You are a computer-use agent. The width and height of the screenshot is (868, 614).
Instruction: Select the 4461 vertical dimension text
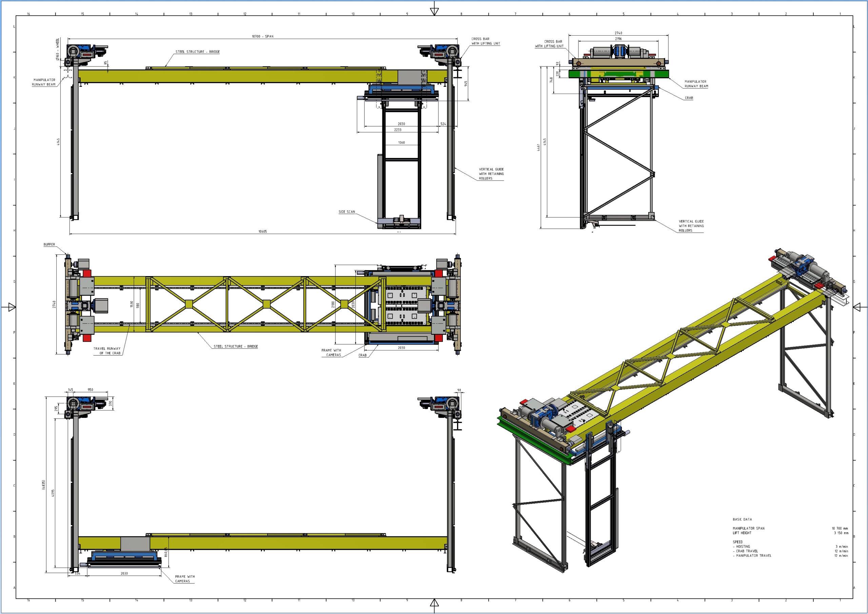(x=539, y=147)
